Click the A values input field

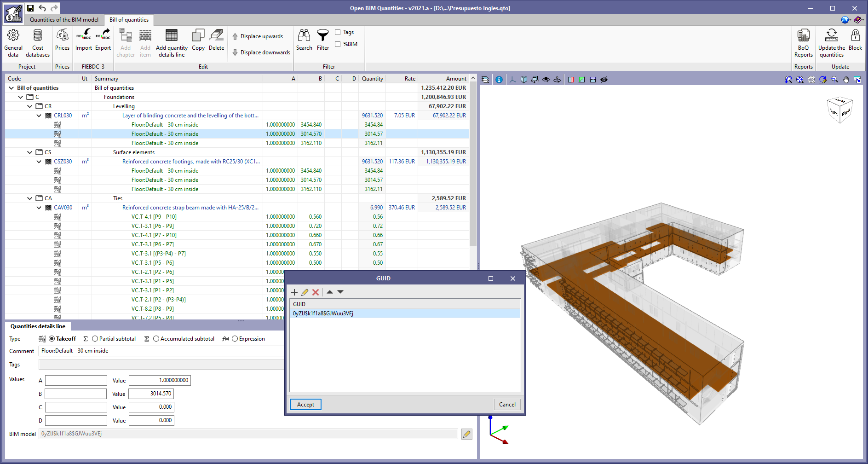coord(76,381)
